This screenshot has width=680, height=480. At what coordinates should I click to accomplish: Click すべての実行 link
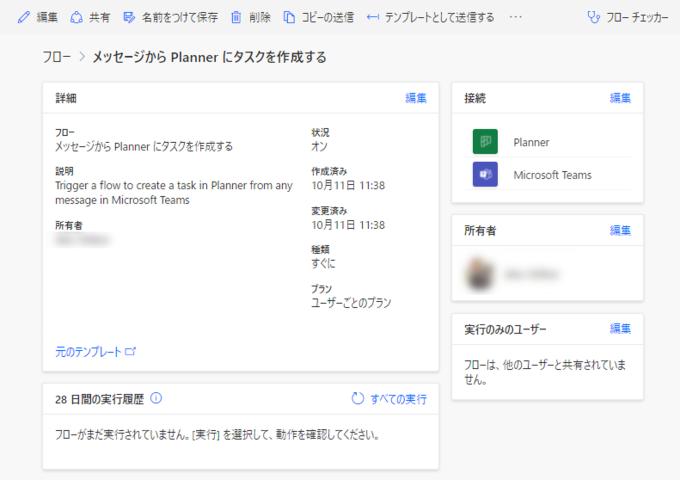click(399, 399)
